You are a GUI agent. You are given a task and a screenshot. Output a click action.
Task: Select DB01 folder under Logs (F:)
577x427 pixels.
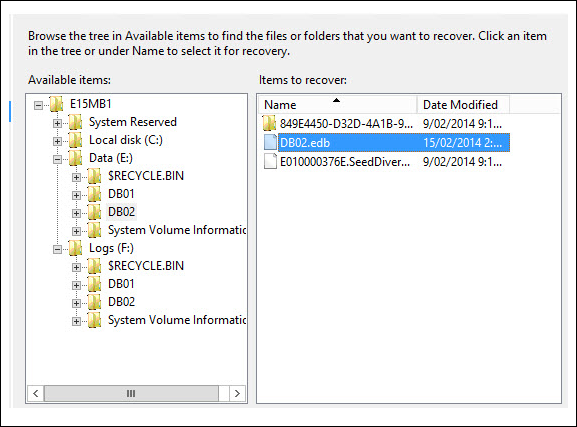coord(121,284)
